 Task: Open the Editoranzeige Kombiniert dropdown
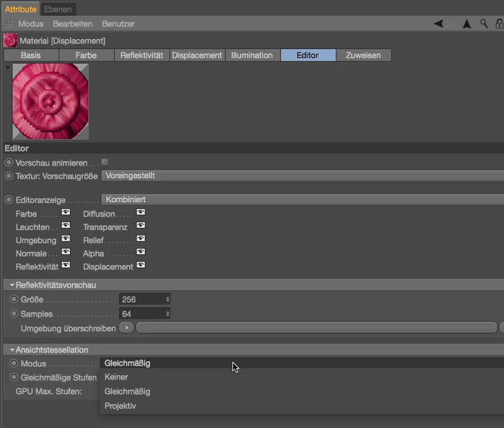(302, 200)
